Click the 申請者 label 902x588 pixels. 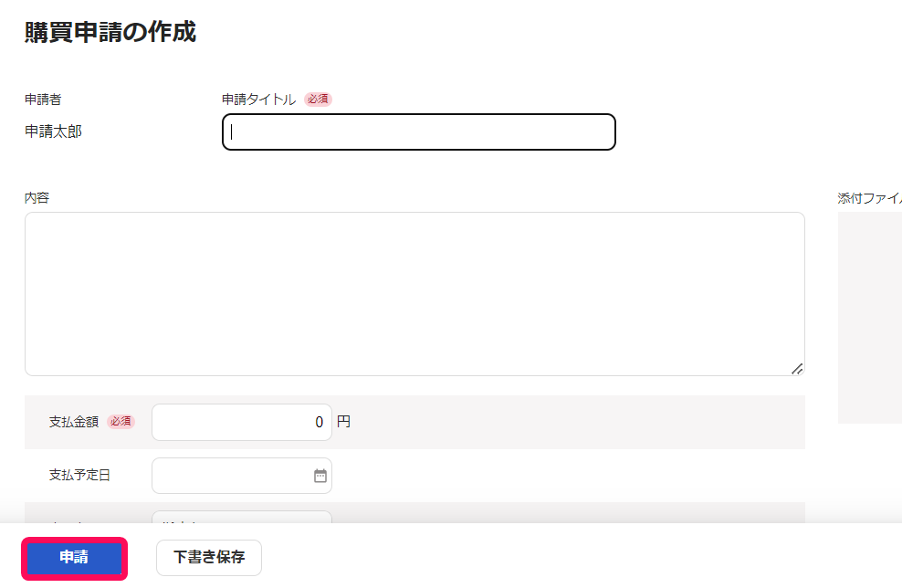coord(43,100)
